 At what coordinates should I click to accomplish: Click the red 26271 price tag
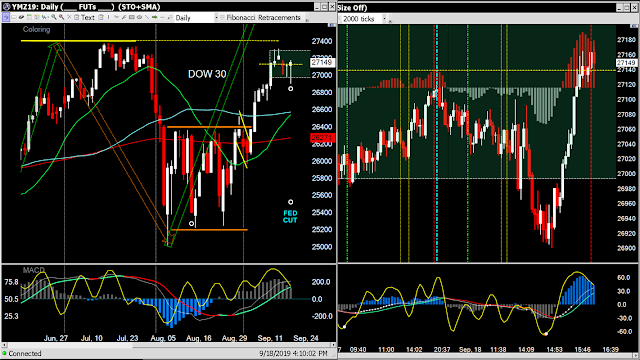[x=322, y=138]
